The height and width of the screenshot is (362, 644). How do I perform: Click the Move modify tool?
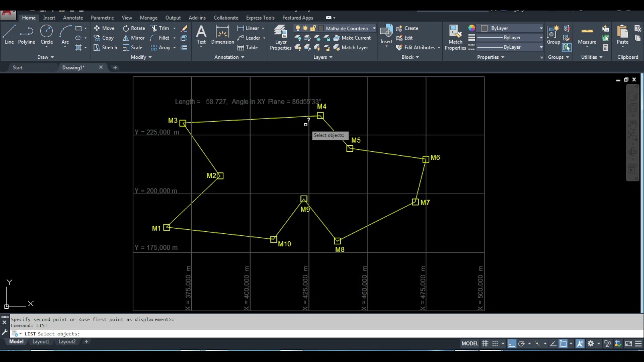click(104, 28)
